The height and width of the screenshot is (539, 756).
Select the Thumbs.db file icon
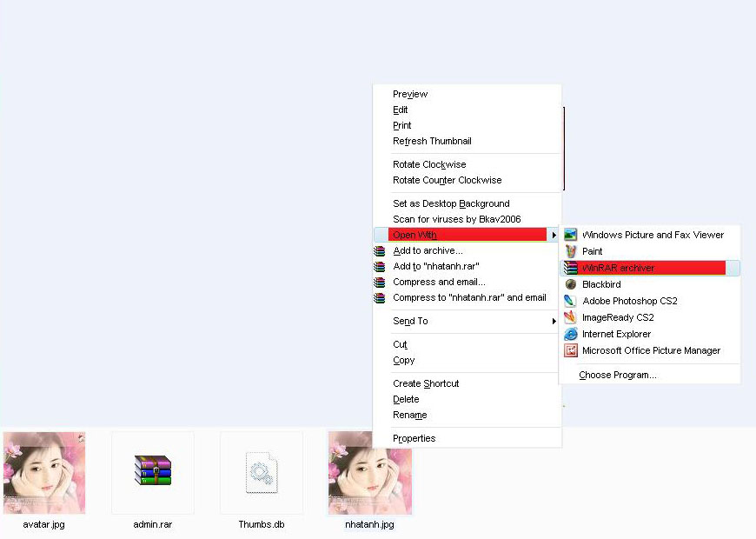(262, 472)
